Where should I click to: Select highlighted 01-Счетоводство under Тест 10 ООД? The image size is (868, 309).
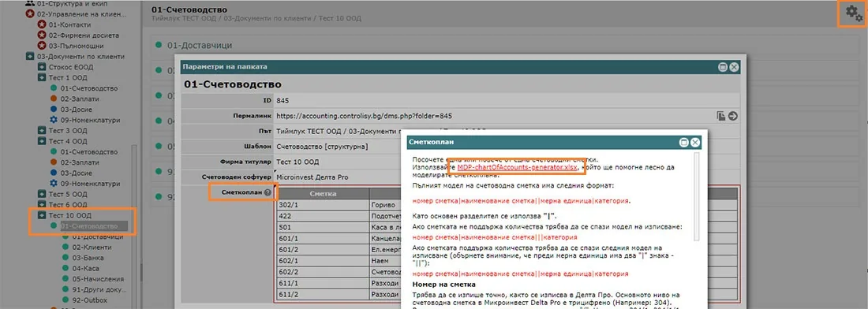[x=89, y=226]
